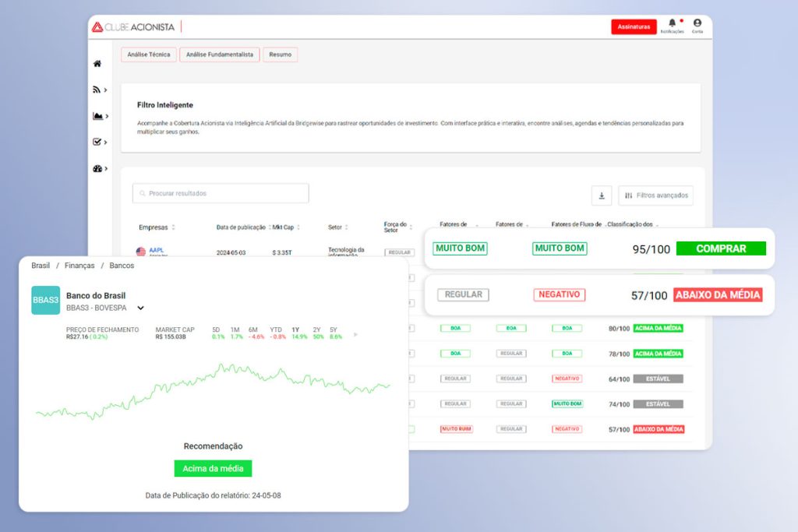Switch to the Análise Fundamentalista tab
This screenshot has width=798, height=532.
[219, 55]
